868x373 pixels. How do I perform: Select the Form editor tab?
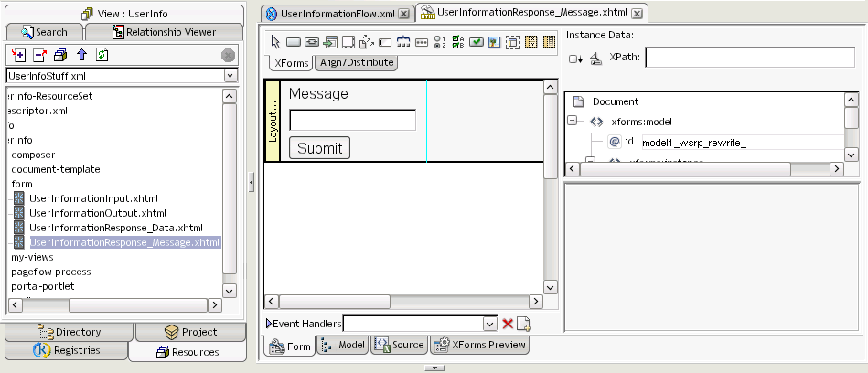click(x=290, y=346)
